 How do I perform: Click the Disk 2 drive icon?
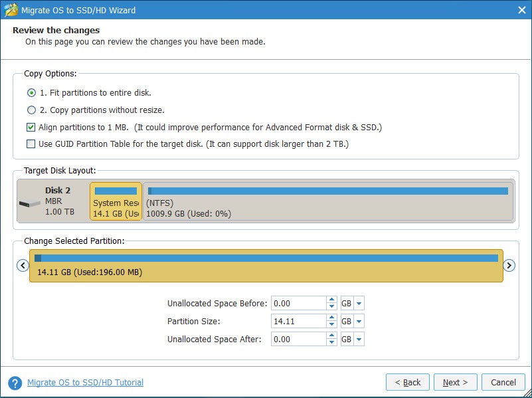click(29, 203)
